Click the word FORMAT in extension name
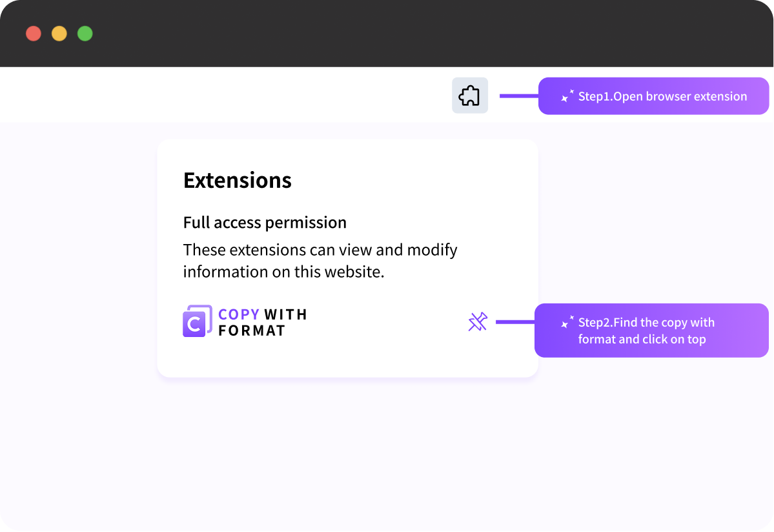 click(x=252, y=331)
